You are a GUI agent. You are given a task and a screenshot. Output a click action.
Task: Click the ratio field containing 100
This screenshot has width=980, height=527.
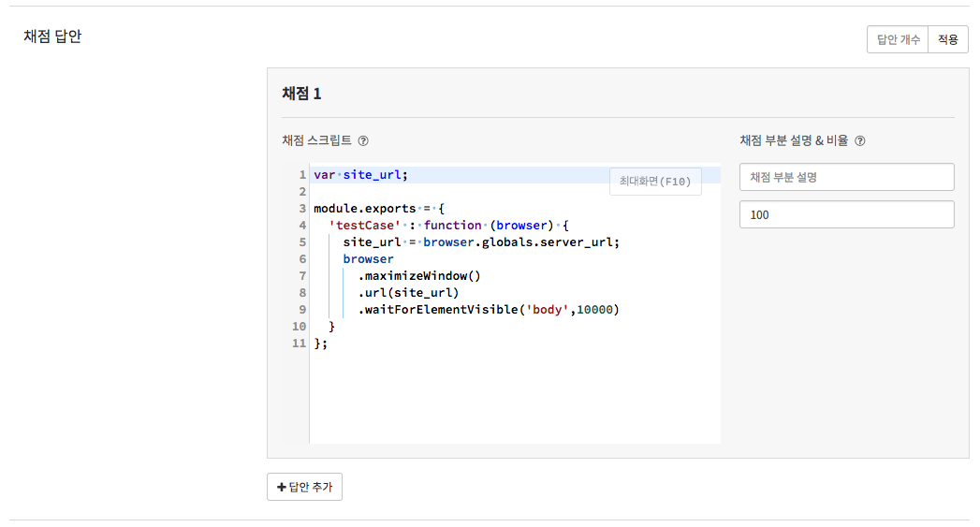tap(846, 214)
